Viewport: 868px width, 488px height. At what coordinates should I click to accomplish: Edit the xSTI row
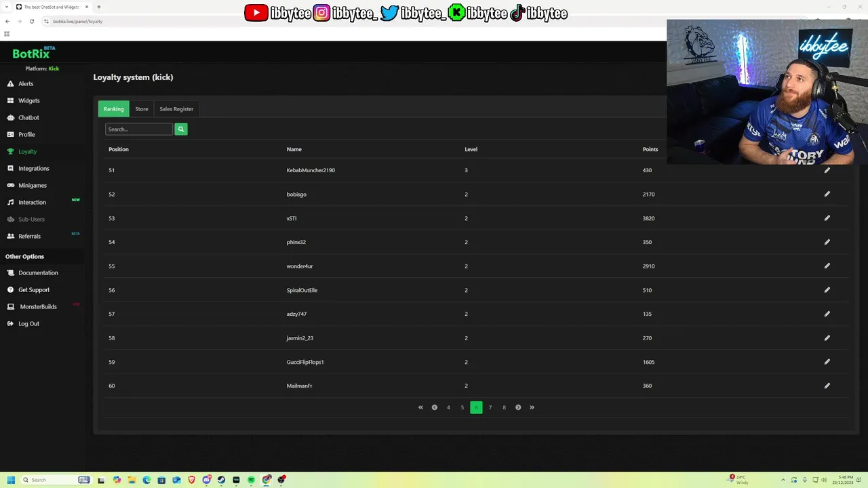[x=827, y=218]
